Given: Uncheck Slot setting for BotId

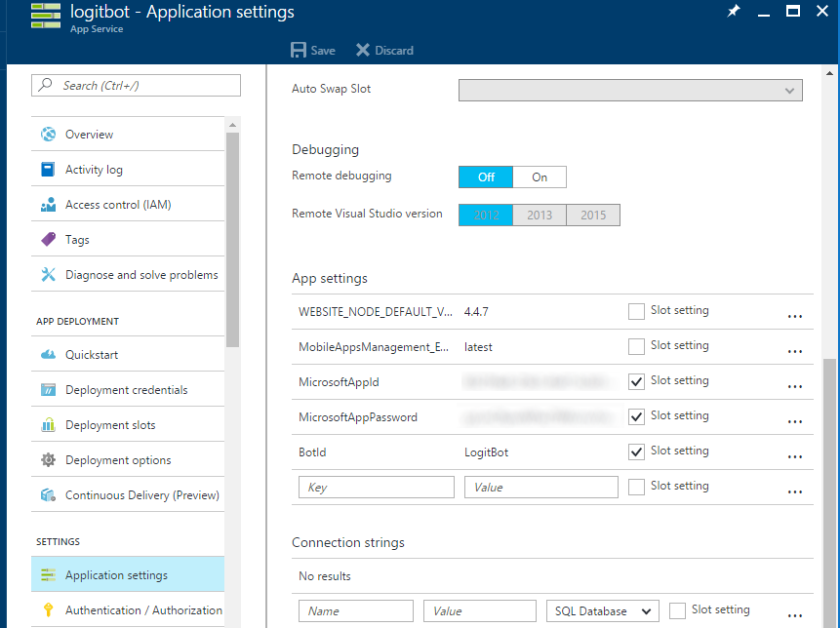Looking at the screenshot, I should point(636,451).
